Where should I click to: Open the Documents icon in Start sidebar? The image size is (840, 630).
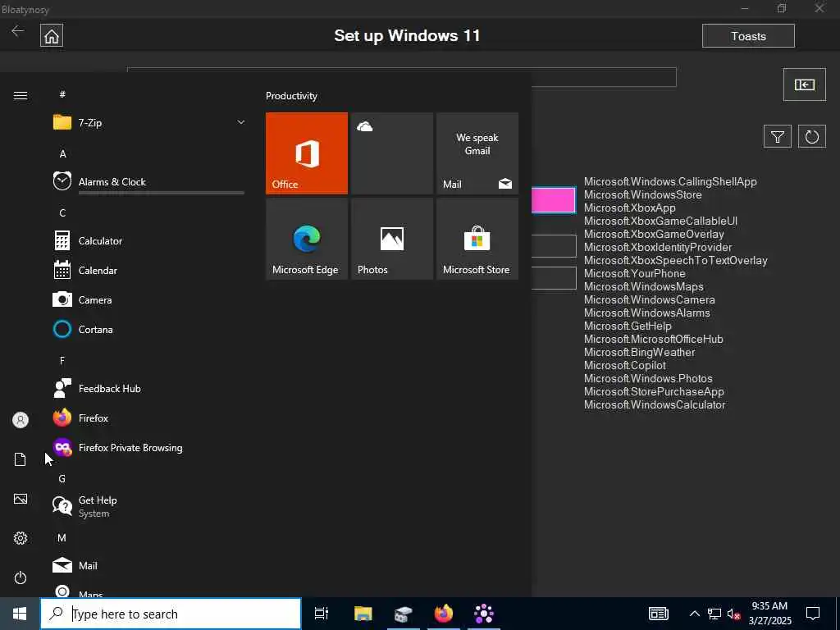coord(21,459)
